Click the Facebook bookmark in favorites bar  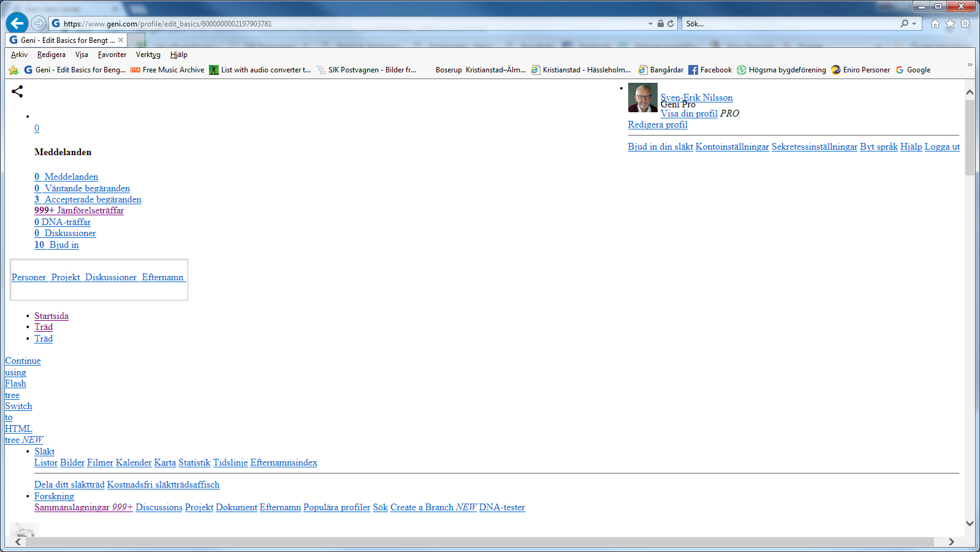(710, 70)
